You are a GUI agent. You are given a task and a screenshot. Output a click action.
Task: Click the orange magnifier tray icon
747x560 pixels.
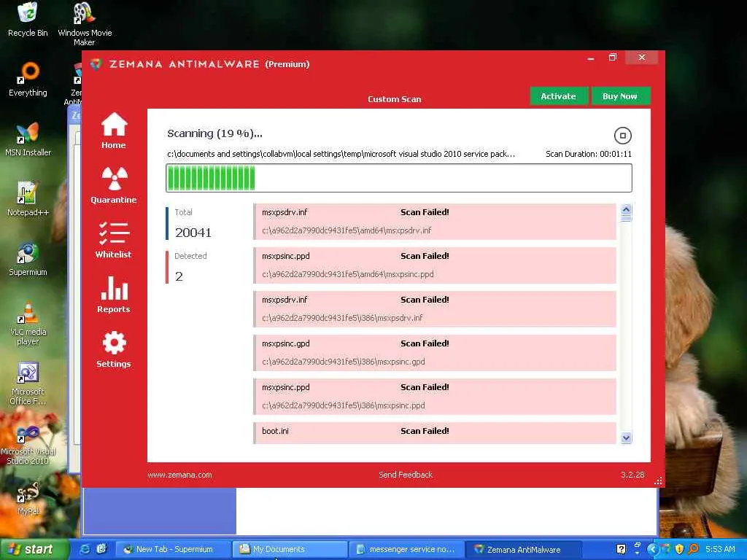pos(693,549)
